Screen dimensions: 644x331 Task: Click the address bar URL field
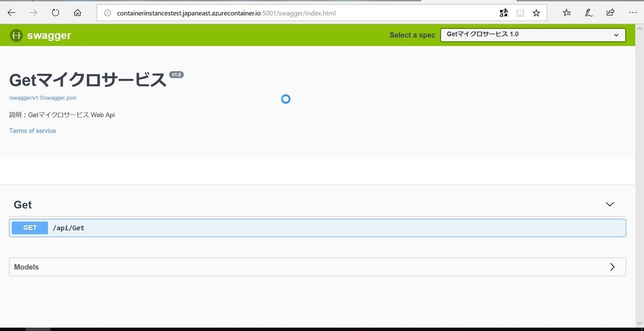[x=322, y=13]
